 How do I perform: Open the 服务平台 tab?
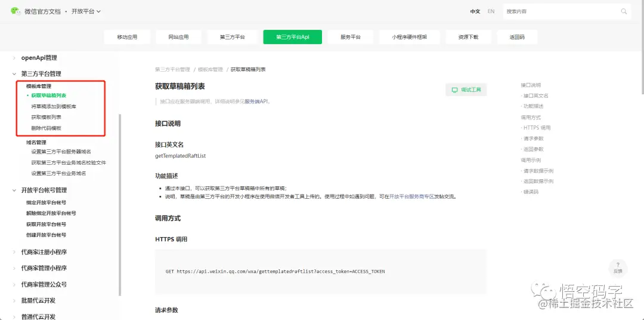[351, 37]
